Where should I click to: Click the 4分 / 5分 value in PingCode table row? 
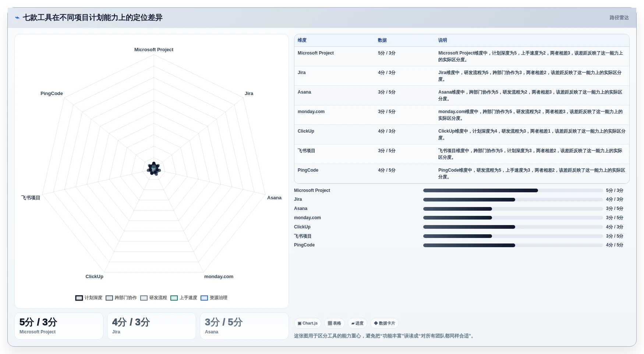click(387, 171)
